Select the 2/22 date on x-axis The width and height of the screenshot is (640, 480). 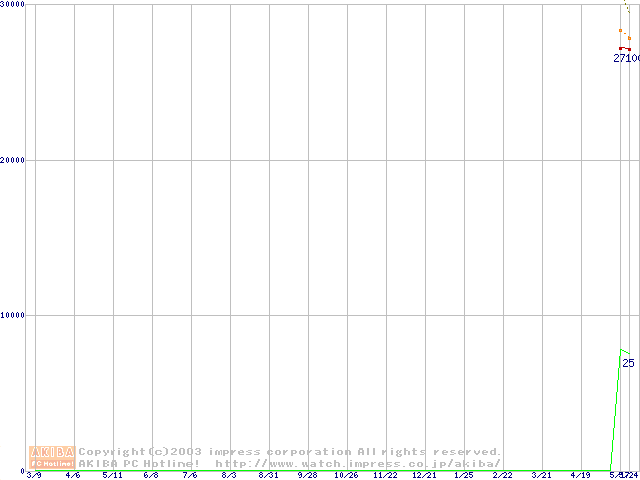click(x=502, y=475)
